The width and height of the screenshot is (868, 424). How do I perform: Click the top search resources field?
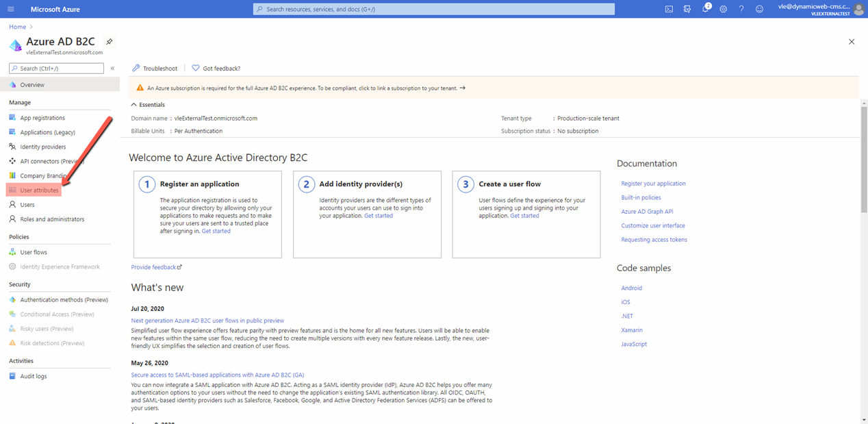[x=433, y=9]
